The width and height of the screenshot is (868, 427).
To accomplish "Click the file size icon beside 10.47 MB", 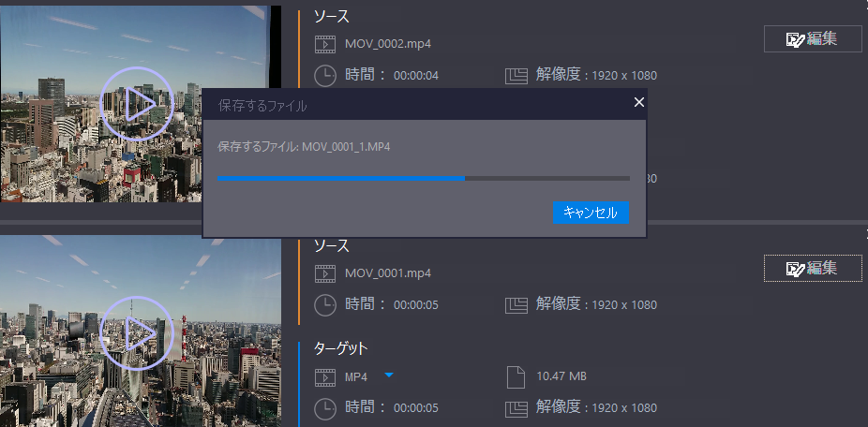I will [515, 377].
